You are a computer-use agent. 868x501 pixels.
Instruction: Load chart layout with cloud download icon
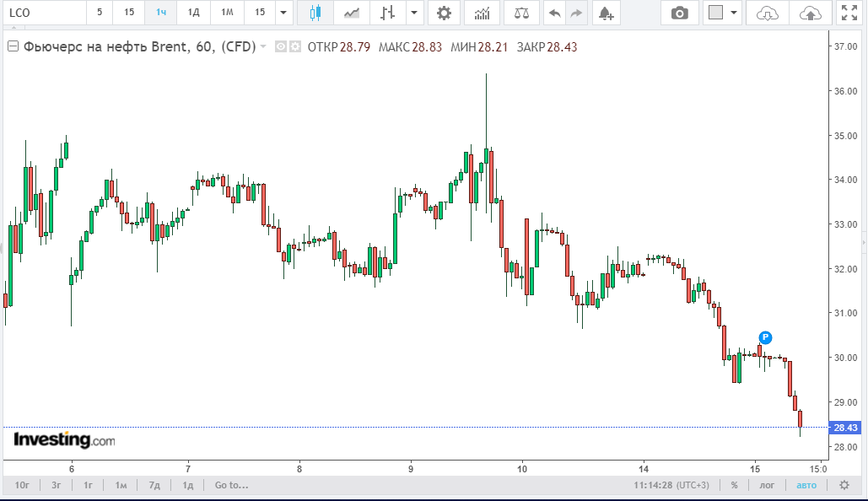(x=767, y=13)
